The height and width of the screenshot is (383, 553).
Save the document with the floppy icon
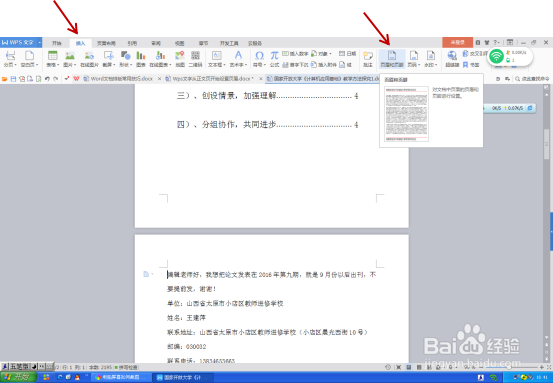coord(13,79)
